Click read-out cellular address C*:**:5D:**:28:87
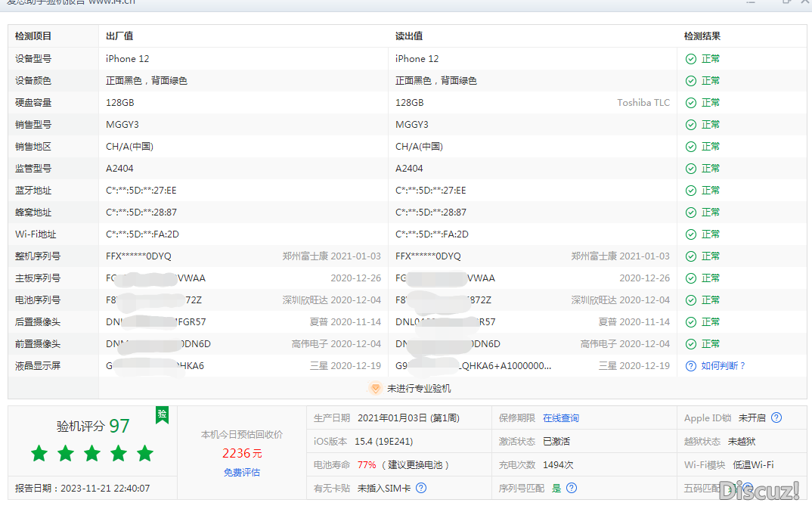Screen dimensions: 812x509 [431, 213]
